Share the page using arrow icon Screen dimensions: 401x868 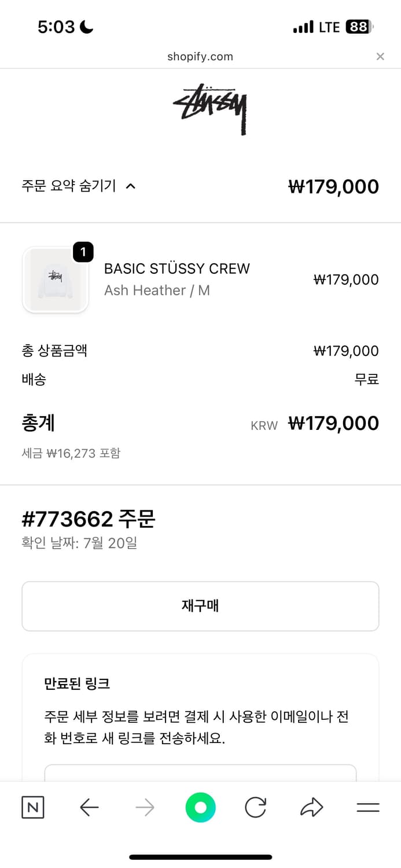point(311,807)
